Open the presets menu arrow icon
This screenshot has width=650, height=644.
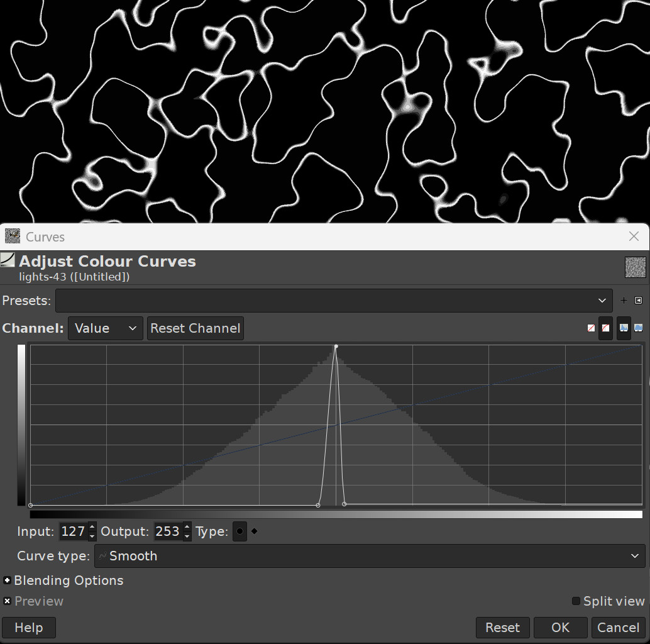coord(638,301)
